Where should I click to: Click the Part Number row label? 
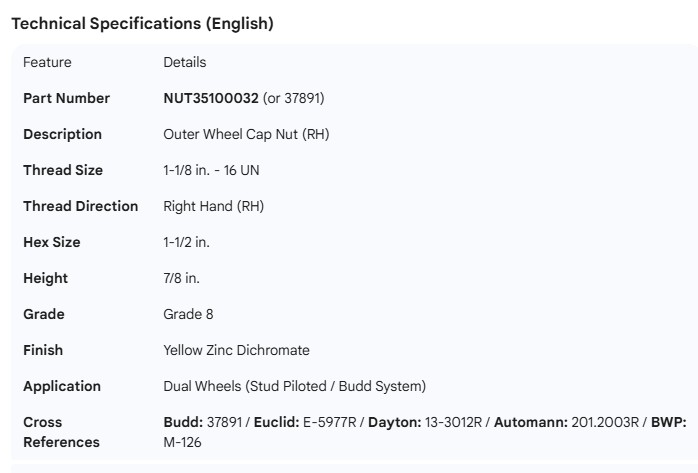coord(66,98)
